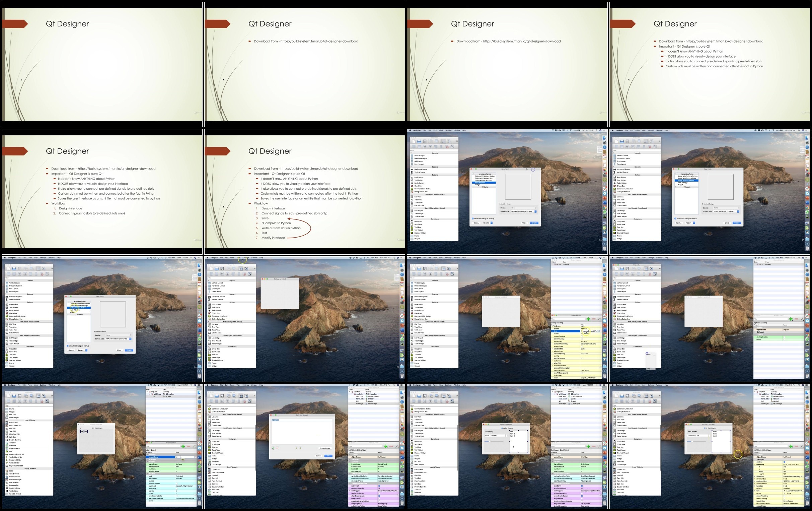Image resolution: width=812 pixels, height=511 pixels.
Task: Click Radio Button widget icon in 6:58 PM frame
Action: (x=412, y=183)
